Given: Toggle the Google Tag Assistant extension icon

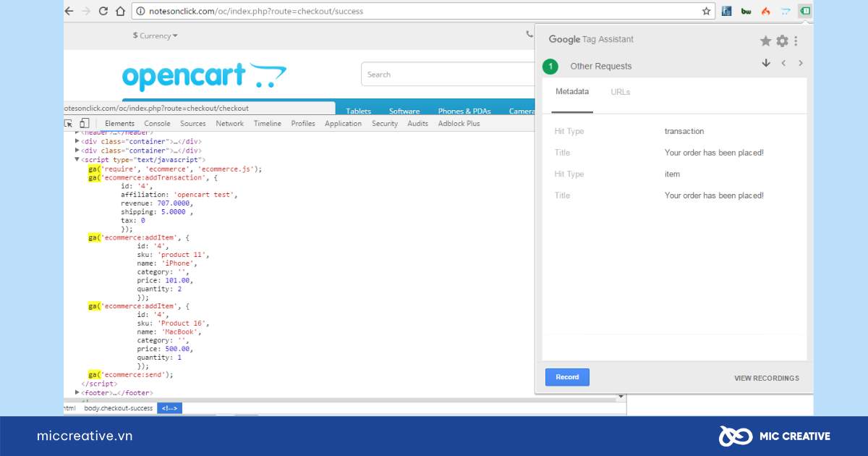Looking at the screenshot, I should (x=805, y=11).
